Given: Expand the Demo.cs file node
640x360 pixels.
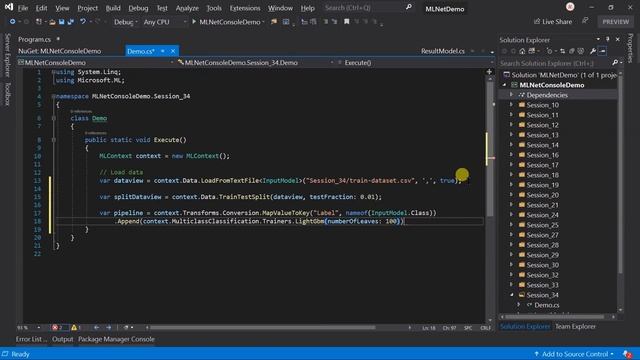Looking at the screenshot, I should (519, 305).
